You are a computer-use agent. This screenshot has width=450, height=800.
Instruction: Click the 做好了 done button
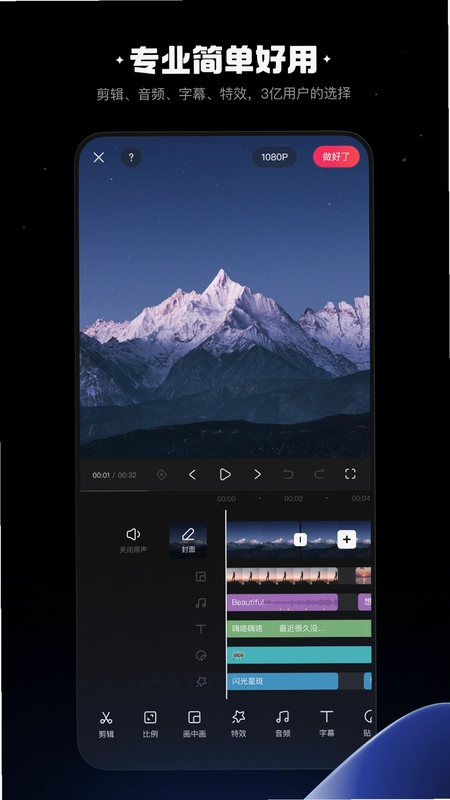pyautogui.click(x=336, y=157)
